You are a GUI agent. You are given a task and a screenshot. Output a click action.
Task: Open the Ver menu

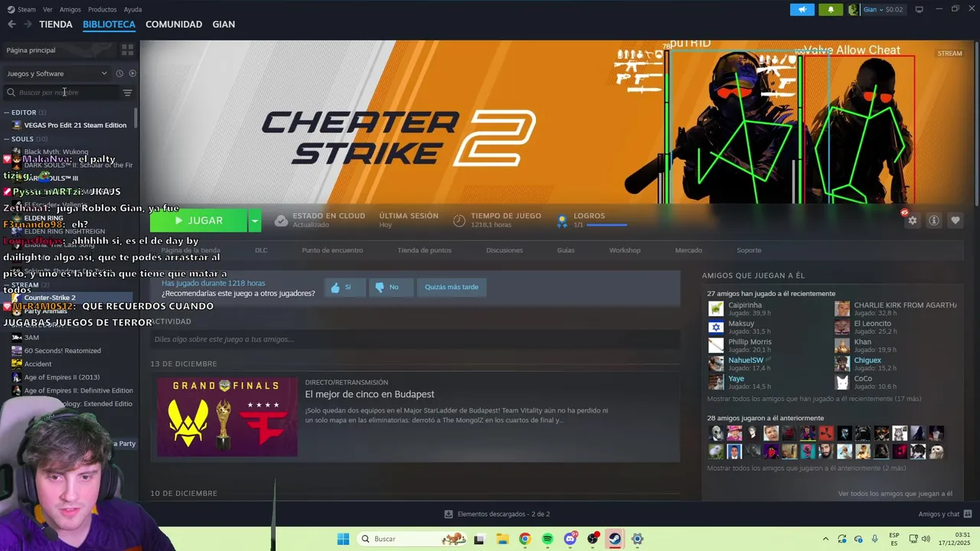coord(47,9)
